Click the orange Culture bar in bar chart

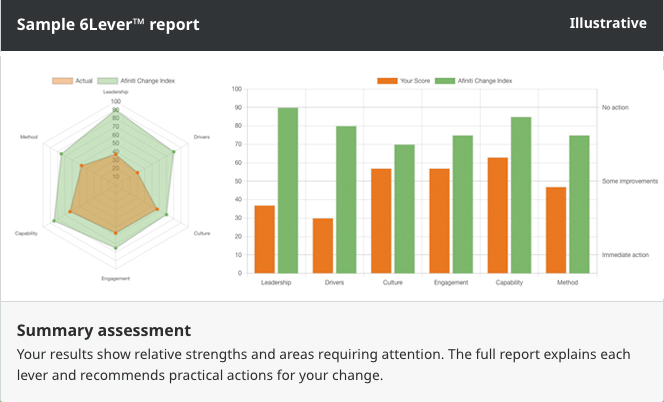[381, 221]
